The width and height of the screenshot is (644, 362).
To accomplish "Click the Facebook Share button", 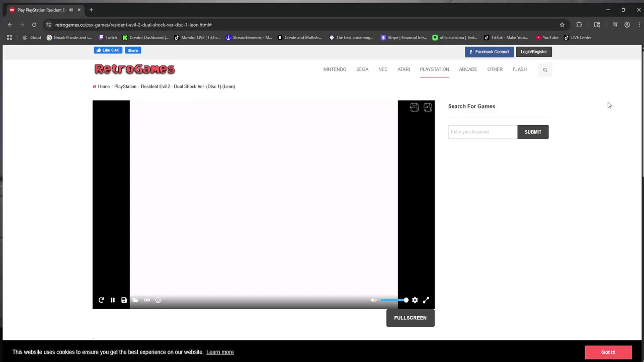I will coord(133,50).
